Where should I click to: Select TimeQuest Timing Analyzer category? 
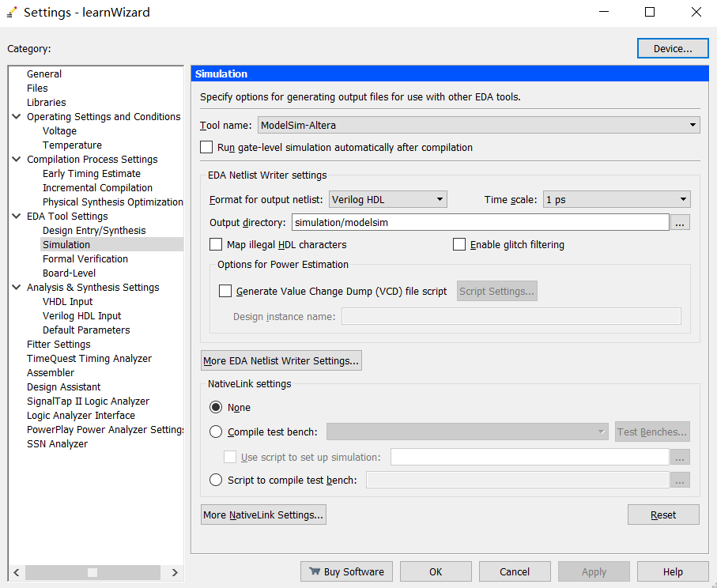click(x=89, y=359)
